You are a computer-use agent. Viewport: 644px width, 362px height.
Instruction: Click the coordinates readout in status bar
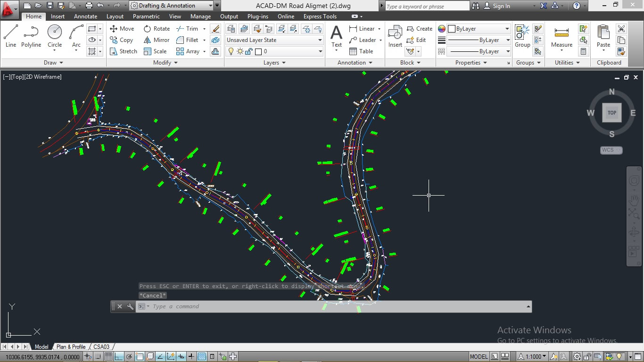[x=42, y=357]
